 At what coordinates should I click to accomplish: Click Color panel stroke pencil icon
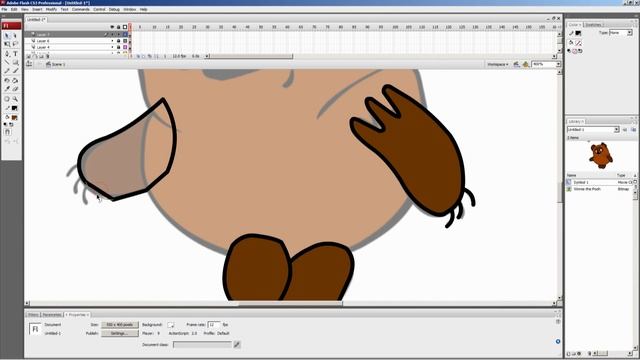[x=571, y=33]
